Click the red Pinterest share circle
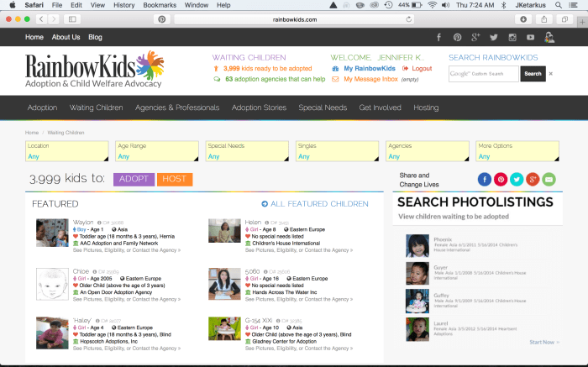The image size is (588, 367). click(x=501, y=179)
